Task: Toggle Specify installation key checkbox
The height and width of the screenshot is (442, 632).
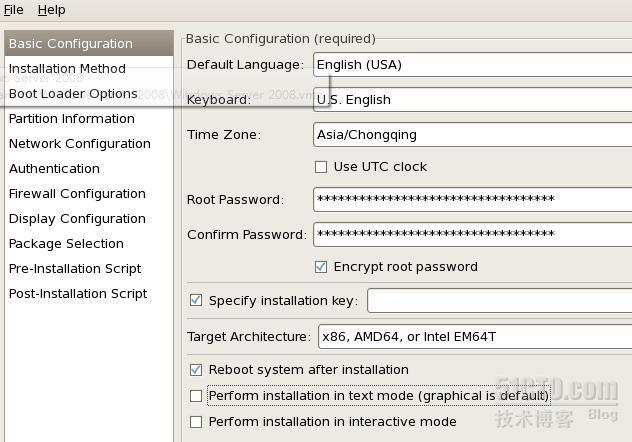Action: click(196, 300)
